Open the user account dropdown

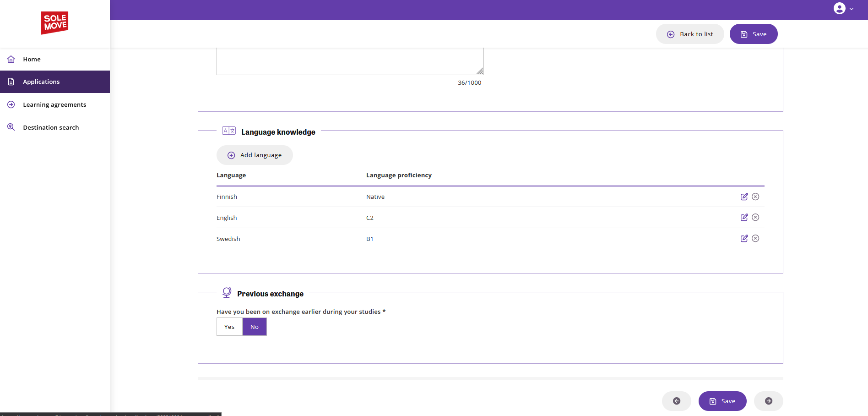pos(843,9)
